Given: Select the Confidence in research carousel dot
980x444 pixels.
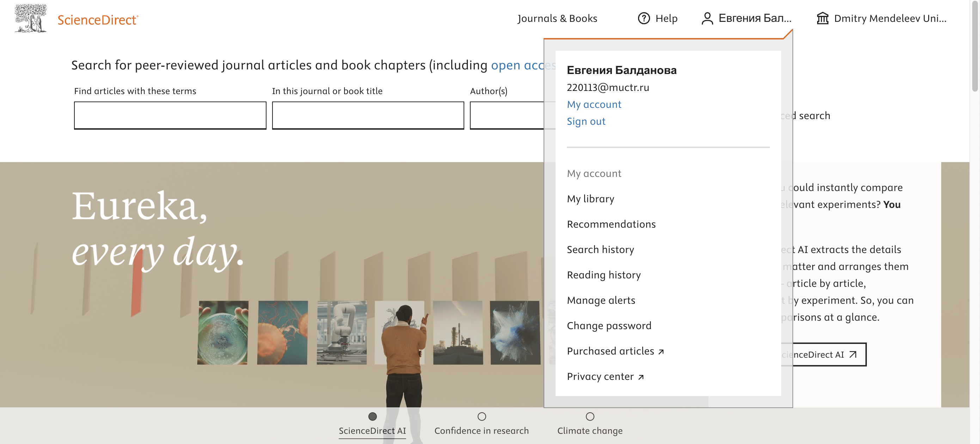Looking at the screenshot, I should (x=481, y=417).
